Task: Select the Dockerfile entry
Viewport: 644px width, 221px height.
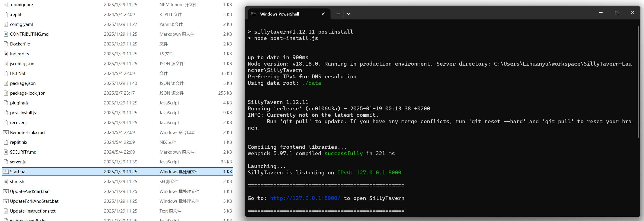Action: [x=20, y=44]
